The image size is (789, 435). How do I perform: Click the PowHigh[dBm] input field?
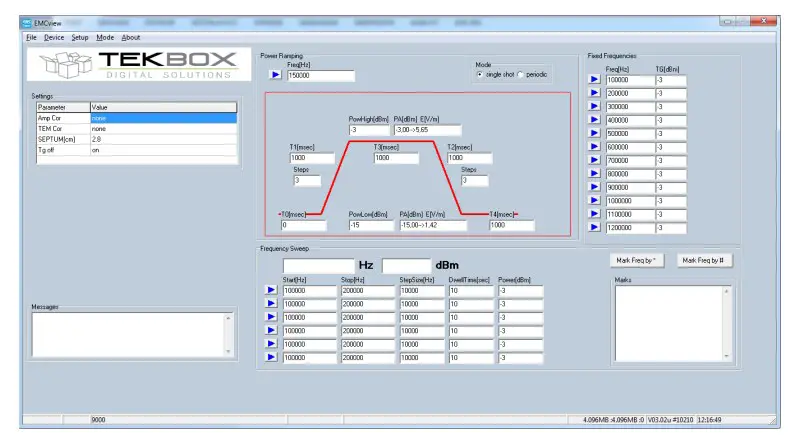pyautogui.click(x=369, y=130)
